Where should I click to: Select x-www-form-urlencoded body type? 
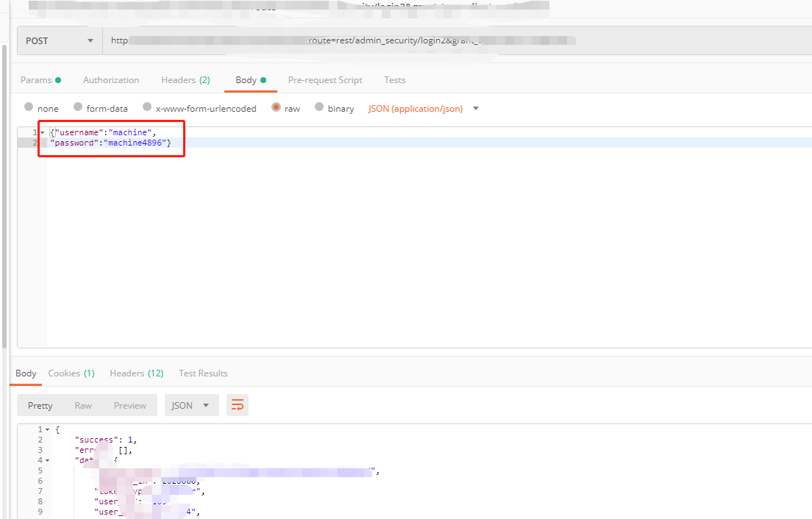point(199,108)
